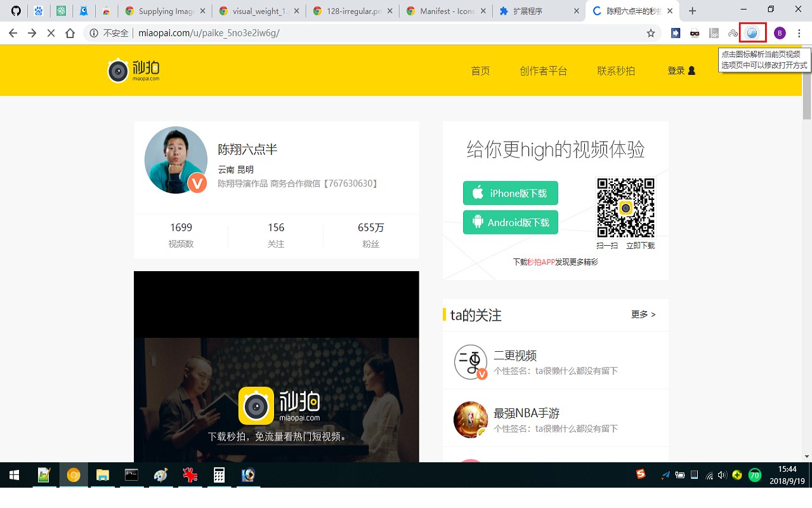Launch the calculator from the taskbar
Image resolution: width=812 pixels, height=508 pixels.
coord(219,475)
